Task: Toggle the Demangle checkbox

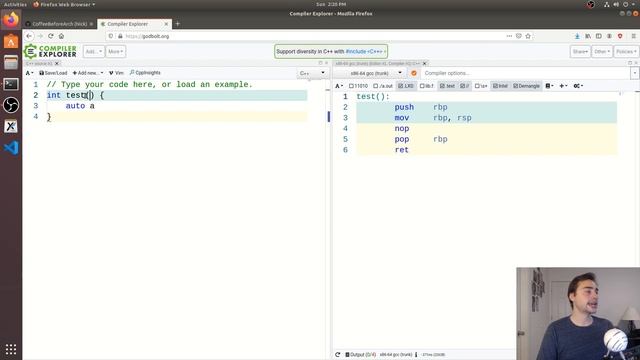Action: point(527,86)
